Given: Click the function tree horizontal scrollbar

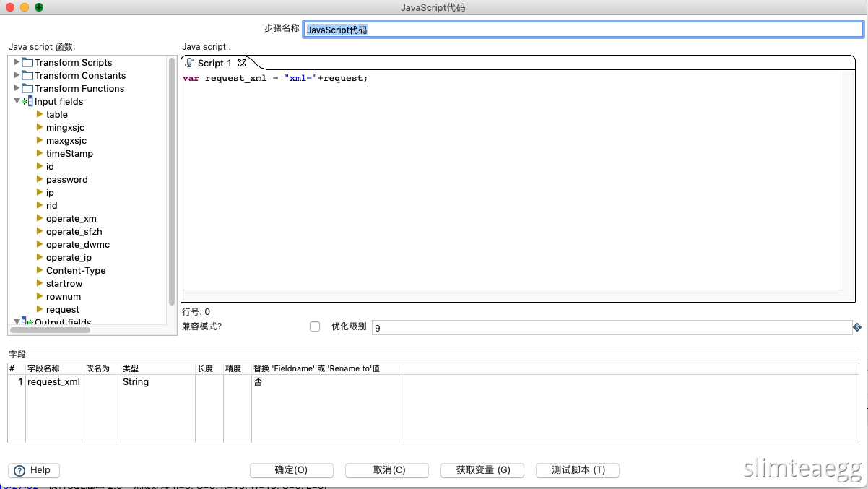Looking at the screenshot, I should pos(51,330).
